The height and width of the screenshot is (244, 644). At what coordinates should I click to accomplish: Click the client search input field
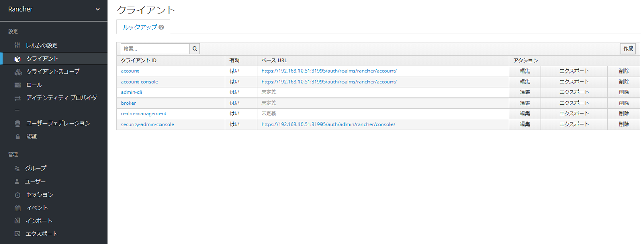[155, 48]
